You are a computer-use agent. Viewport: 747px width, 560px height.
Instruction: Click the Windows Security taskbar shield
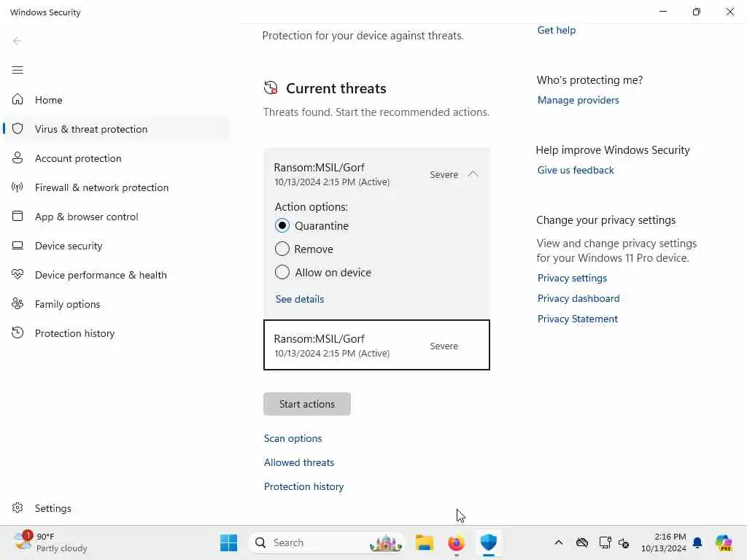click(489, 542)
